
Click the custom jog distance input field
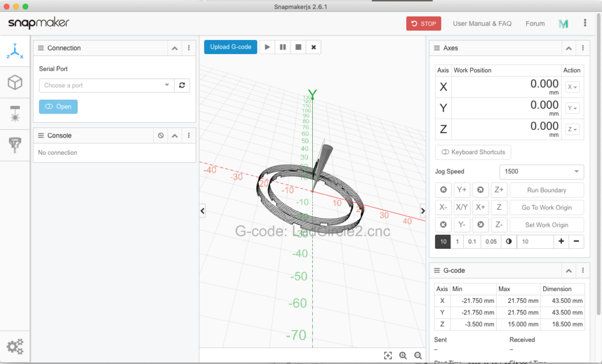point(535,242)
